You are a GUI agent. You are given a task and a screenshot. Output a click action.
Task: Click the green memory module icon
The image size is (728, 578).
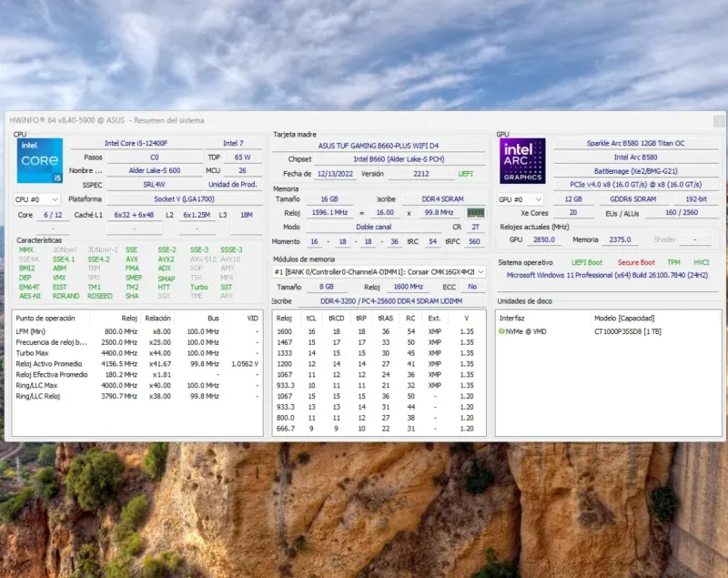pyautogui.click(x=475, y=213)
